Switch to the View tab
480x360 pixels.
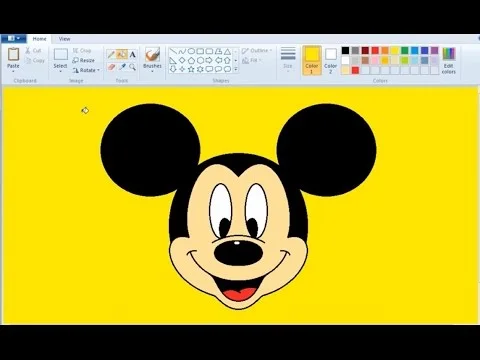(64, 39)
